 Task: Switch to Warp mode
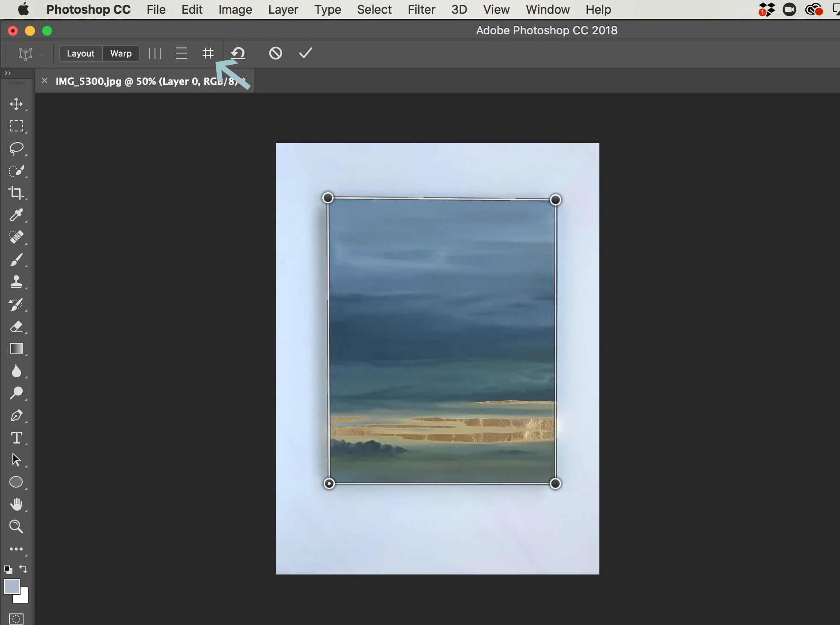pos(121,54)
